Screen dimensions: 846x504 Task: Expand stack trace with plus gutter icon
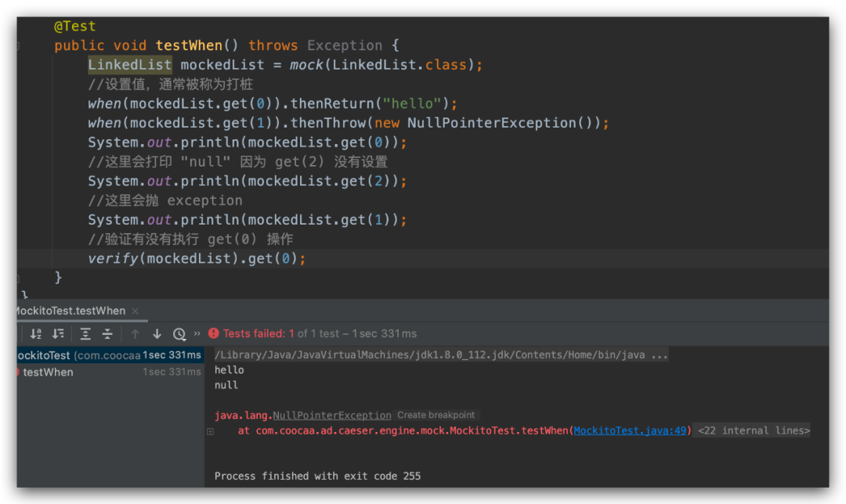point(211,431)
